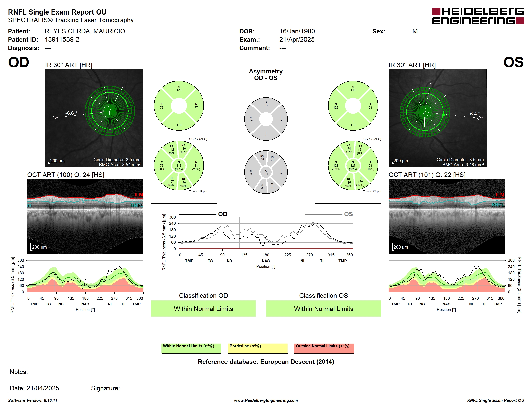
Task: Click the large OS eye heading
Action: pyautogui.click(x=513, y=62)
